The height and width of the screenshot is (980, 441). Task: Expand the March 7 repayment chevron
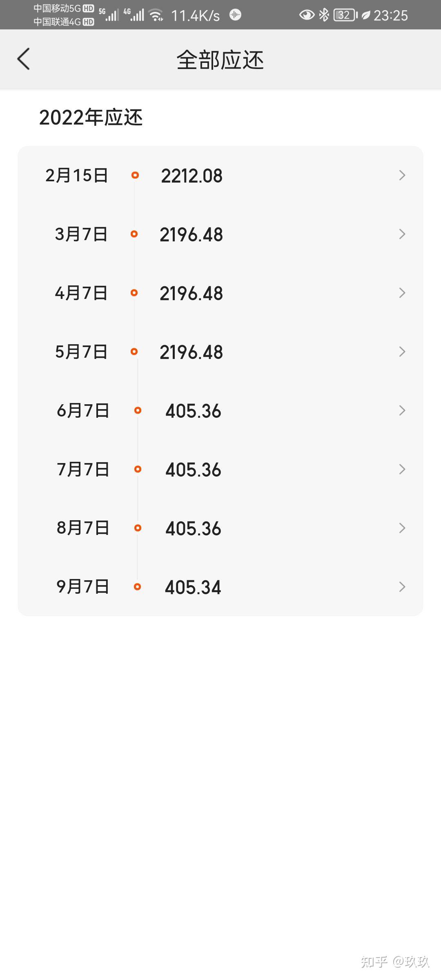[402, 234]
